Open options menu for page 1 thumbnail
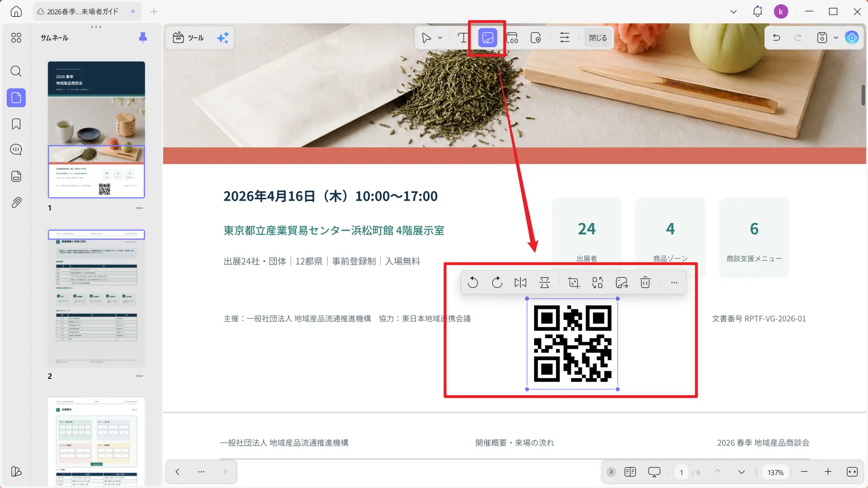 [x=139, y=208]
